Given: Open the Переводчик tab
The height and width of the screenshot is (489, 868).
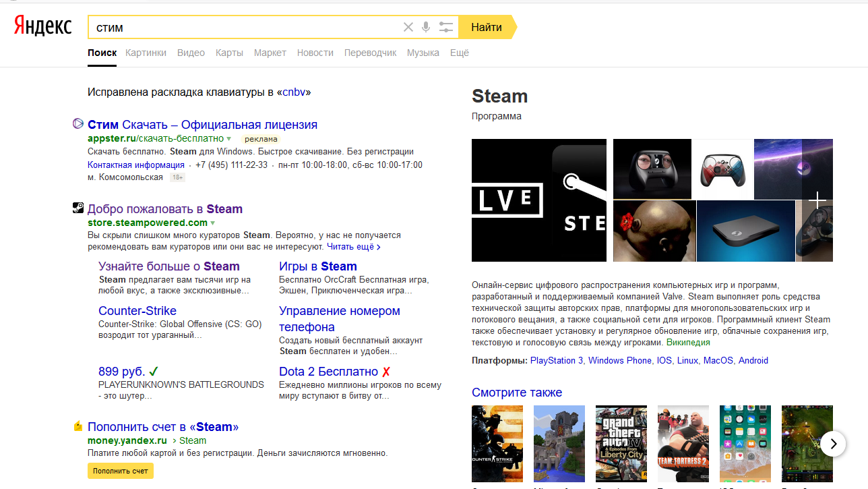Looking at the screenshot, I should coord(370,53).
